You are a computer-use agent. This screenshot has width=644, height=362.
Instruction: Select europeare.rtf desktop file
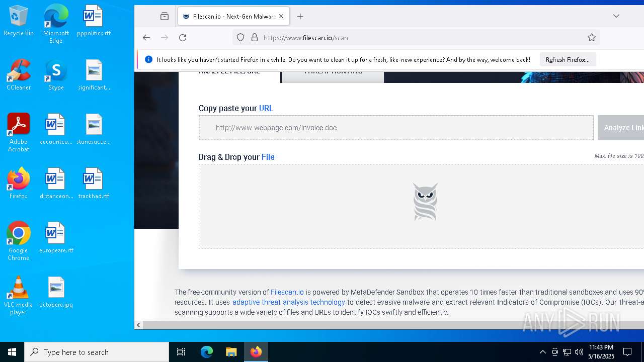(56, 238)
